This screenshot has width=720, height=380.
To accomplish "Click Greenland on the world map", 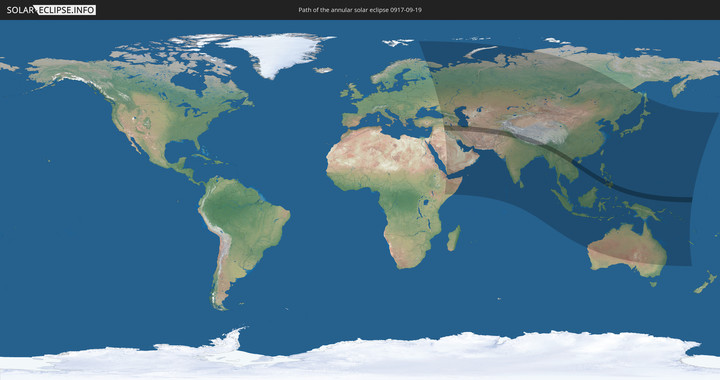I will click(x=276, y=53).
